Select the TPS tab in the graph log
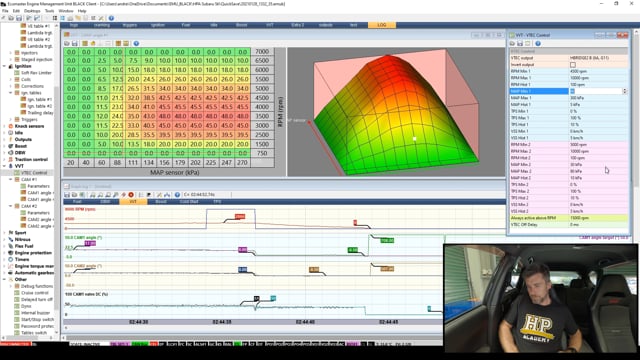 pyautogui.click(x=217, y=202)
